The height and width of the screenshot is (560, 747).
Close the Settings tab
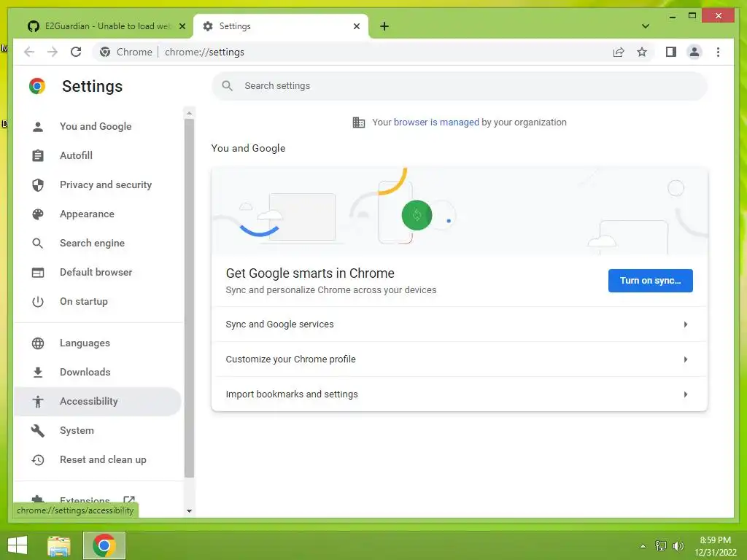coord(356,26)
